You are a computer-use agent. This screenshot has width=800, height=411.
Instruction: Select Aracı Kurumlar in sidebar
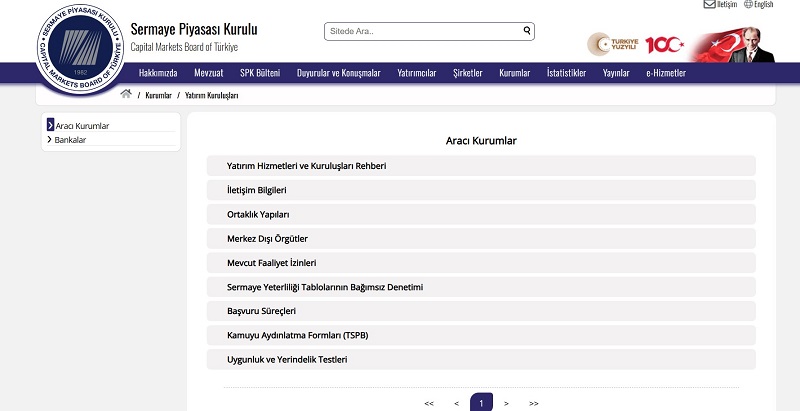coord(82,126)
